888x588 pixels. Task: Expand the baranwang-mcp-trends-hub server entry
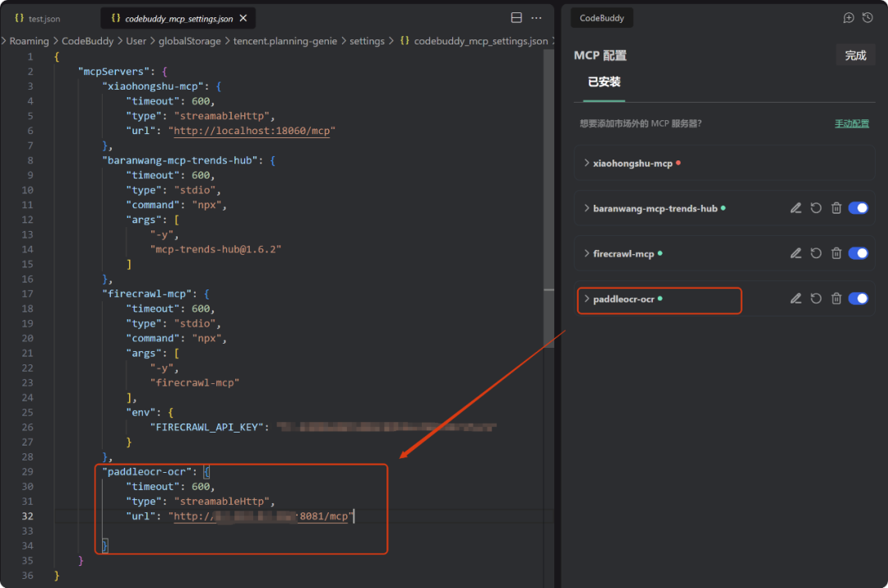pos(587,208)
